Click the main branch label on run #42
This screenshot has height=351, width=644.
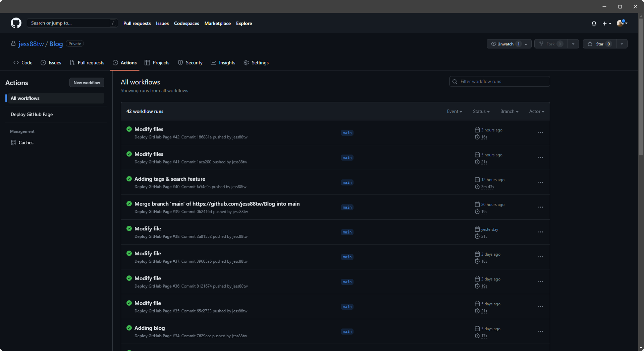pos(347,133)
